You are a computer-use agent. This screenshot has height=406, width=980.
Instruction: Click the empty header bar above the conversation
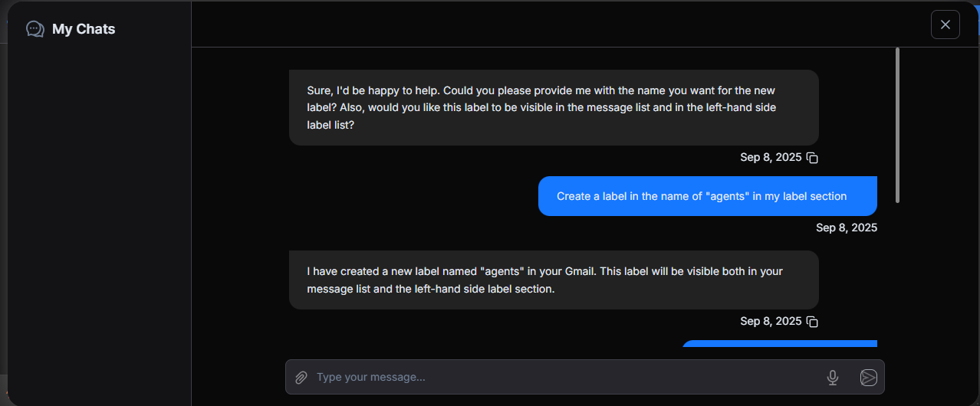pyautogui.click(x=552, y=25)
